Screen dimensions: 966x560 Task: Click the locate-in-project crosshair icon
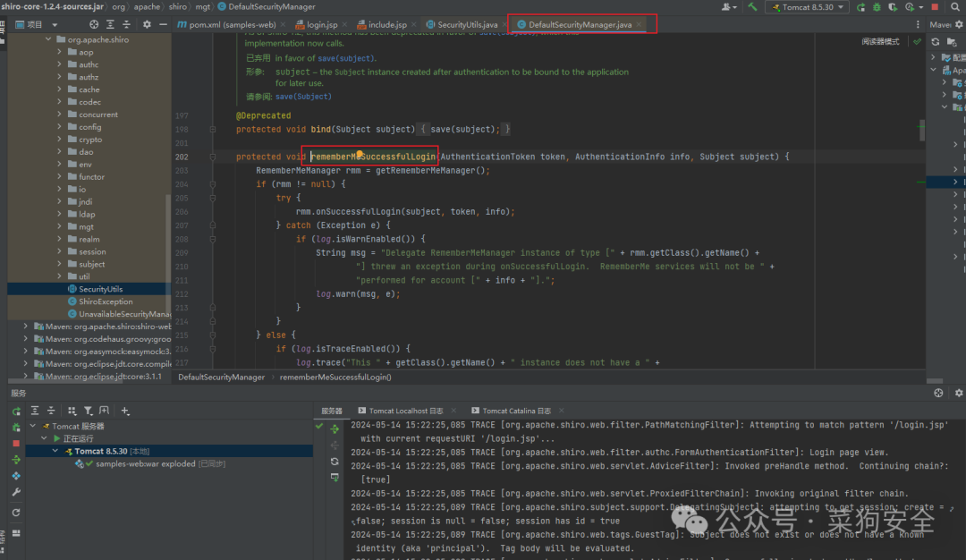[x=94, y=25]
